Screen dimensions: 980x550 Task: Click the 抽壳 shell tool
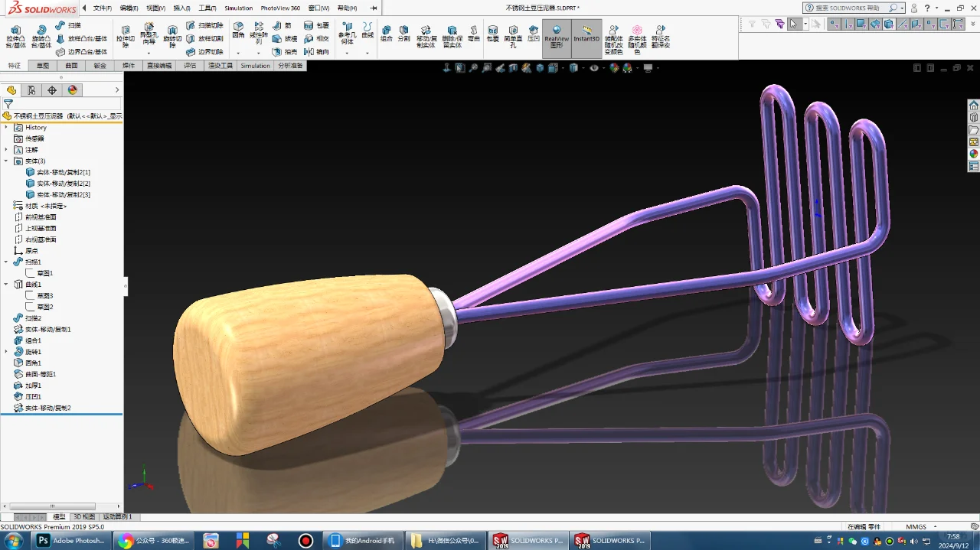click(x=286, y=52)
